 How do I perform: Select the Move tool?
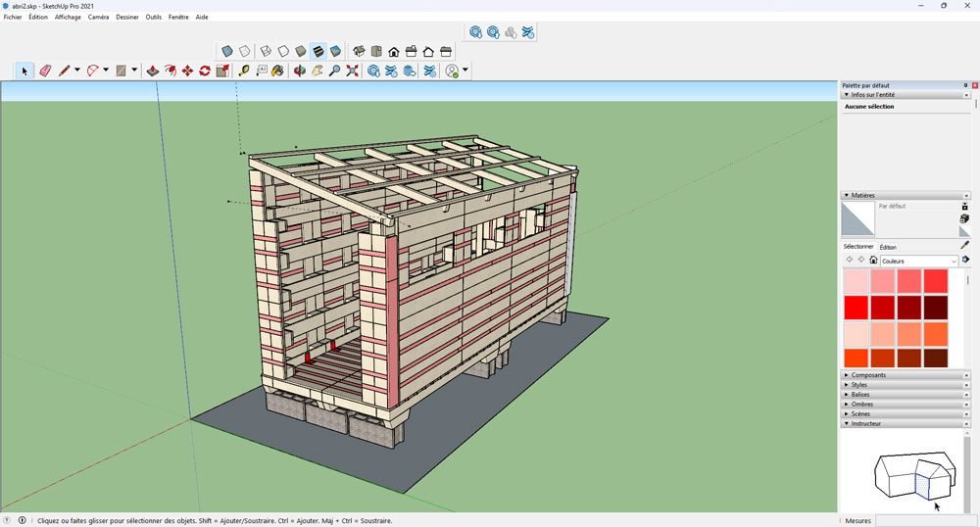187,72
